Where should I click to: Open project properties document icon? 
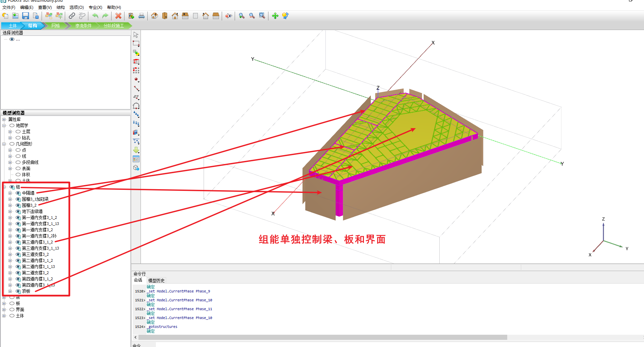[36, 16]
